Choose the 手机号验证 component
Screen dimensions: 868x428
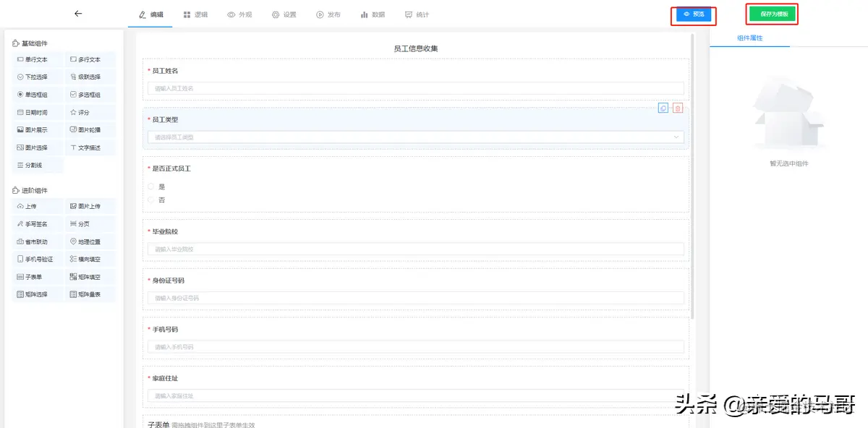tap(38, 259)
